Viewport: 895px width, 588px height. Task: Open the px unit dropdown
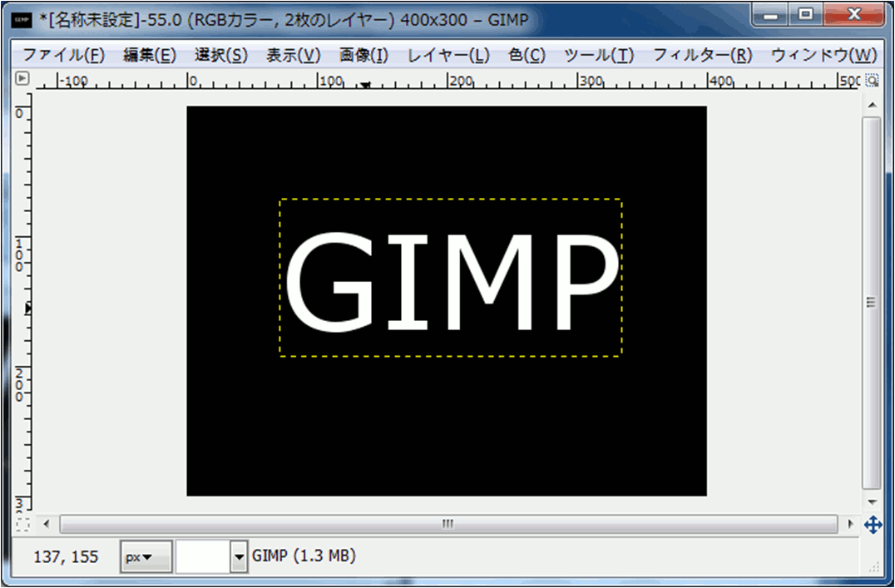[146, 557]
